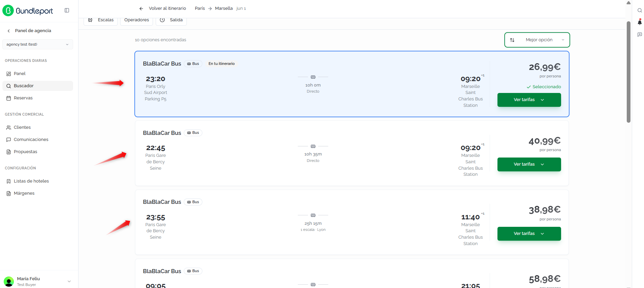Open the Operadores filter
The height and width of the screenshot is (288, 644).
tap(136, 20)
